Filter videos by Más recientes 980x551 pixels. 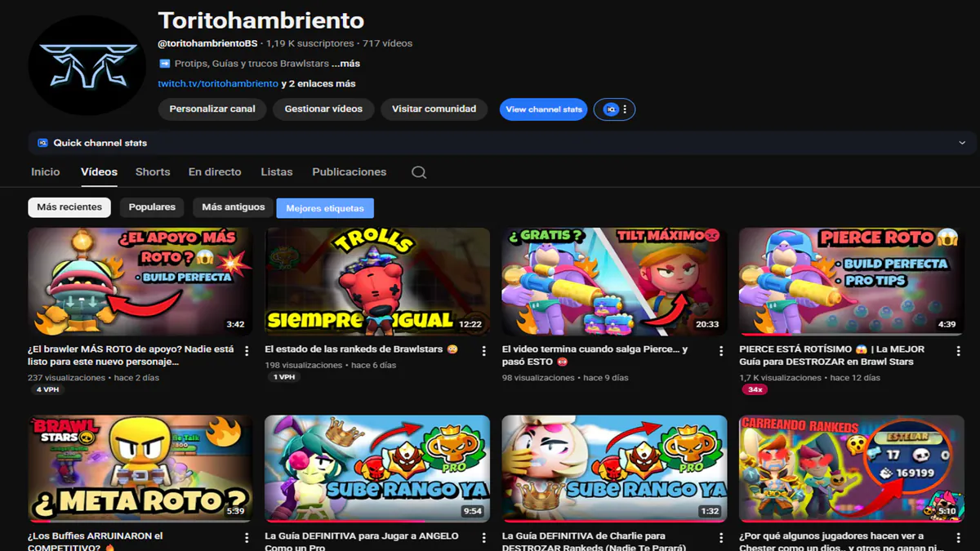(69, 207)
